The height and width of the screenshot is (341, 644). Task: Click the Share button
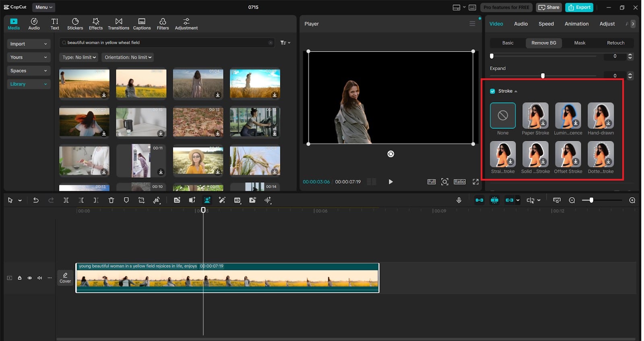(x=549, y=7)
